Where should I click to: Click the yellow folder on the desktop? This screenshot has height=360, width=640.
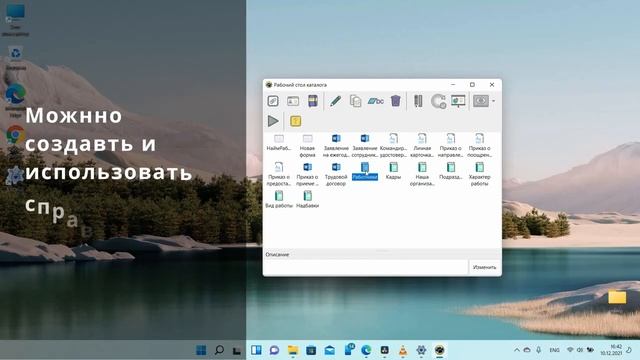[x=617, y=297]
